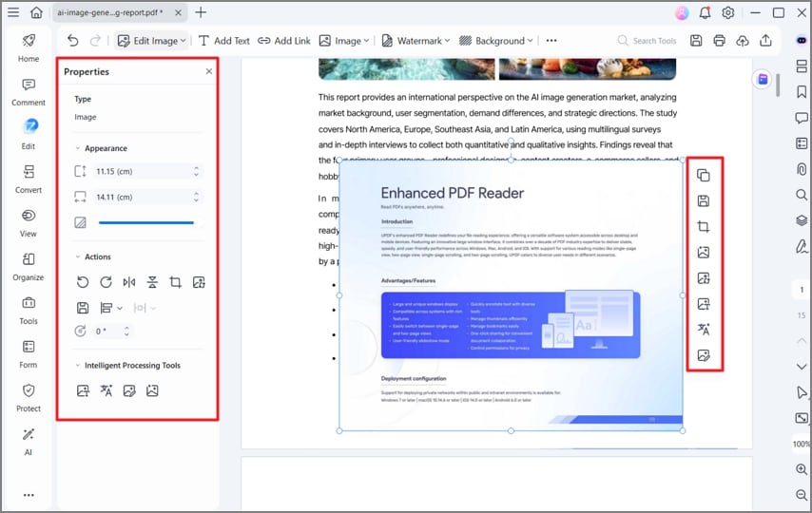The width and height of the screenshot is (812, 513).
Task: Collapse the Actions section
Action: [78, 256]
